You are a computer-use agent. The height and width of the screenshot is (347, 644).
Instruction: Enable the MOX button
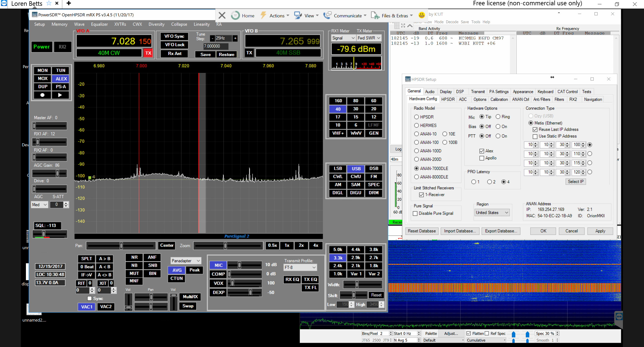43,79
